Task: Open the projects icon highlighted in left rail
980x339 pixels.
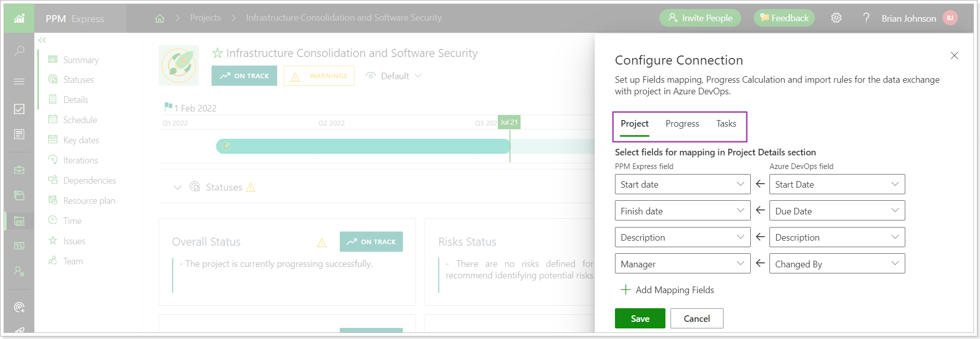Action: [x=19, y=221]
